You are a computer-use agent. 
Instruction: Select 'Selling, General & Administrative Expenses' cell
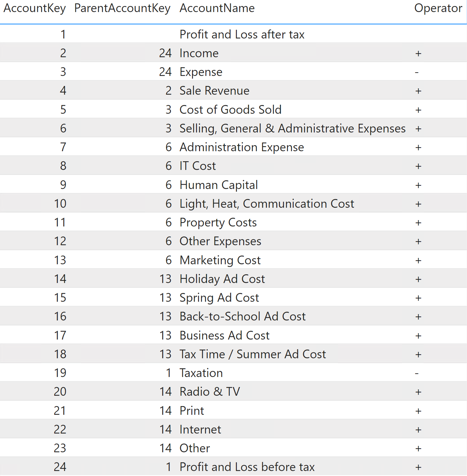coord(292,129)
